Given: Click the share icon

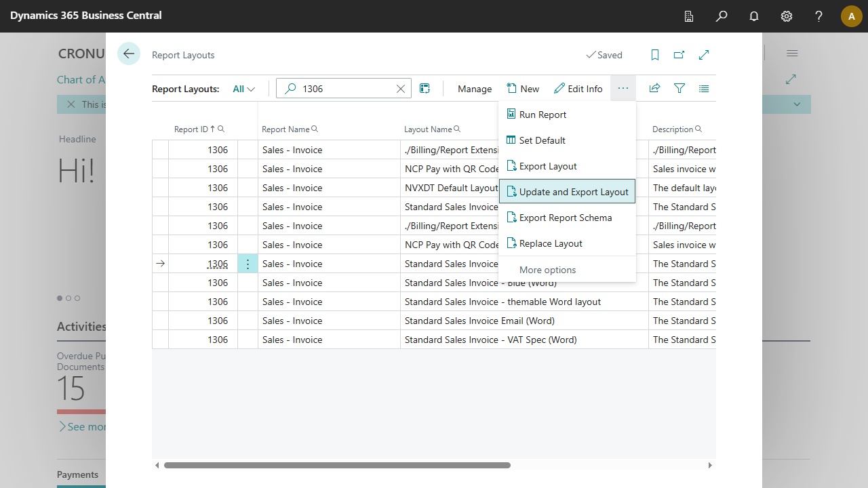Looking at the screenshot, I should tap(655, 89).
